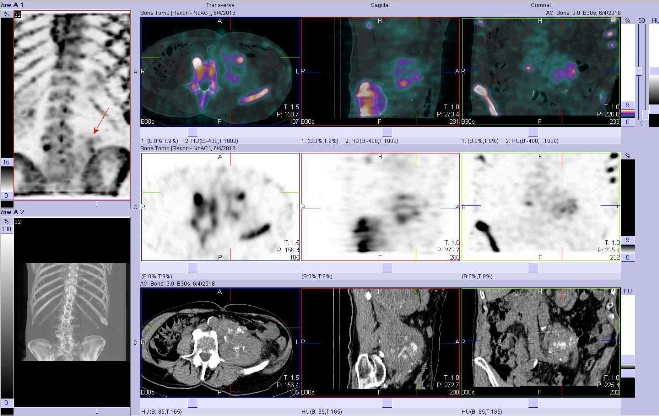
Task: Click the S marker above the View A1 grayscale bar
Action: pos(7,17)
